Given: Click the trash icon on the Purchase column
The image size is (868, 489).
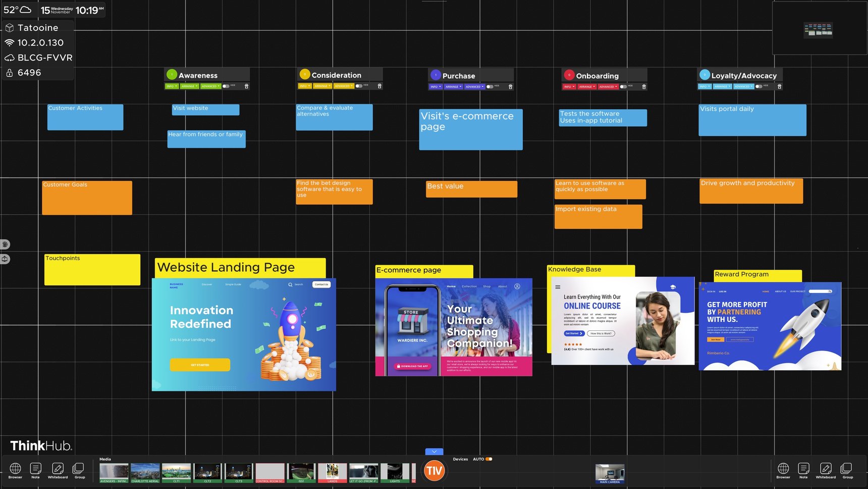Looking at the screenshot, I should [x=510, y=86].
